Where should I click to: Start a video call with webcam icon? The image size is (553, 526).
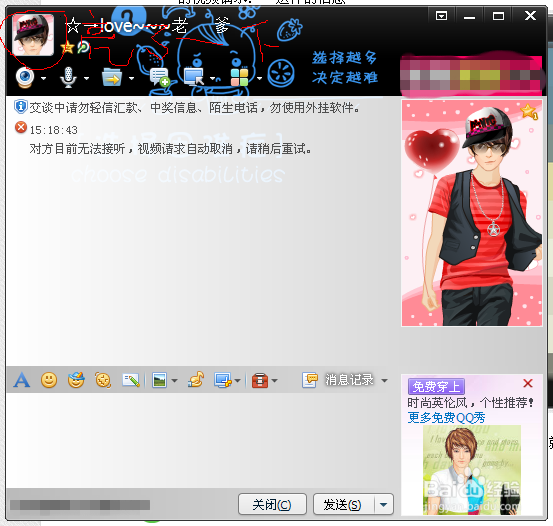(25, 77)
